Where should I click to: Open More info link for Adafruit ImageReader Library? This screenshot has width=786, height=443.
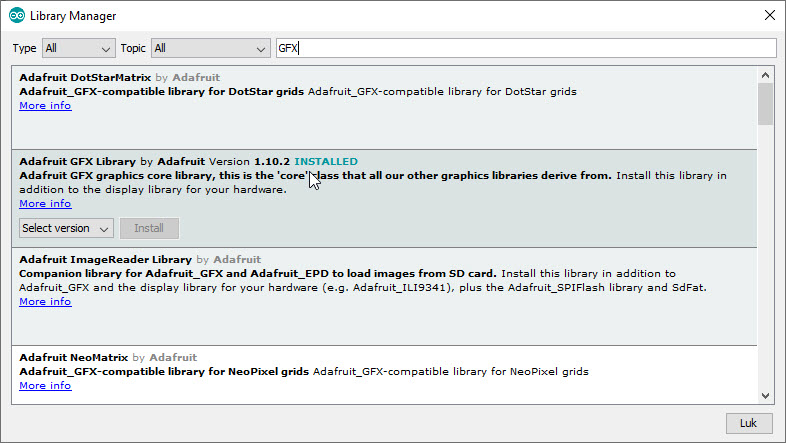[45, 302]
